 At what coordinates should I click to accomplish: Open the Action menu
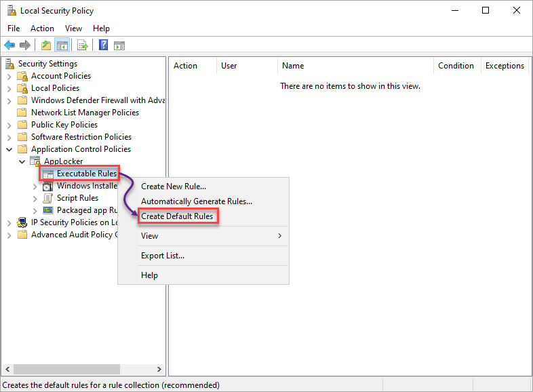[42, 28]
